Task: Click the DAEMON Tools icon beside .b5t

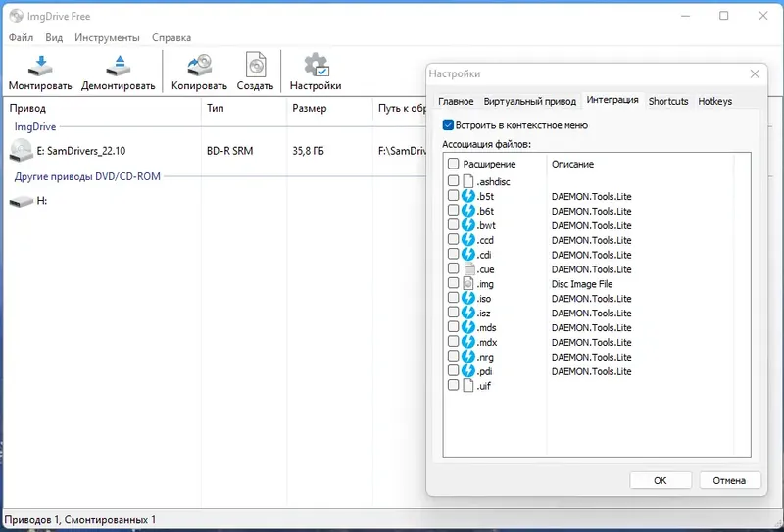Action: pyautogui.click(x=468, y=196)
